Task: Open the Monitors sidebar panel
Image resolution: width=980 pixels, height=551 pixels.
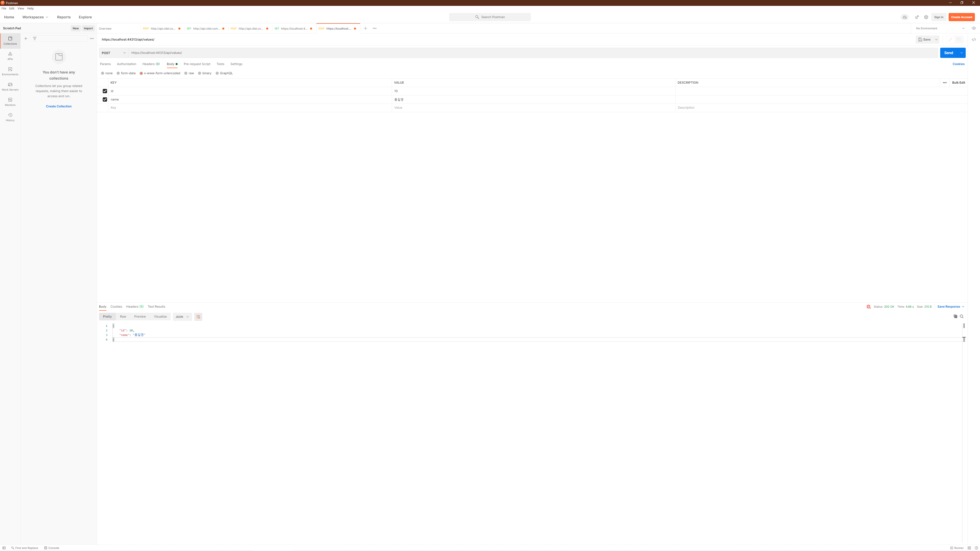Action: click(x=10, y=102)
